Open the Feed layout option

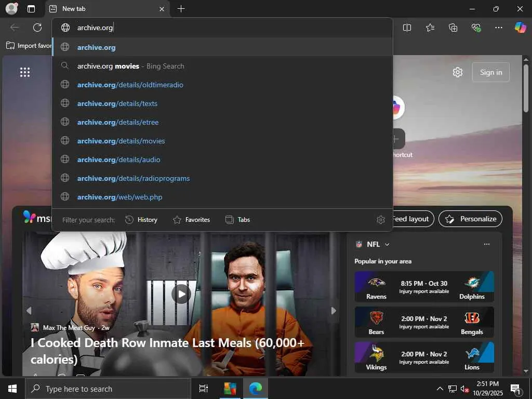tap(413, 219)
